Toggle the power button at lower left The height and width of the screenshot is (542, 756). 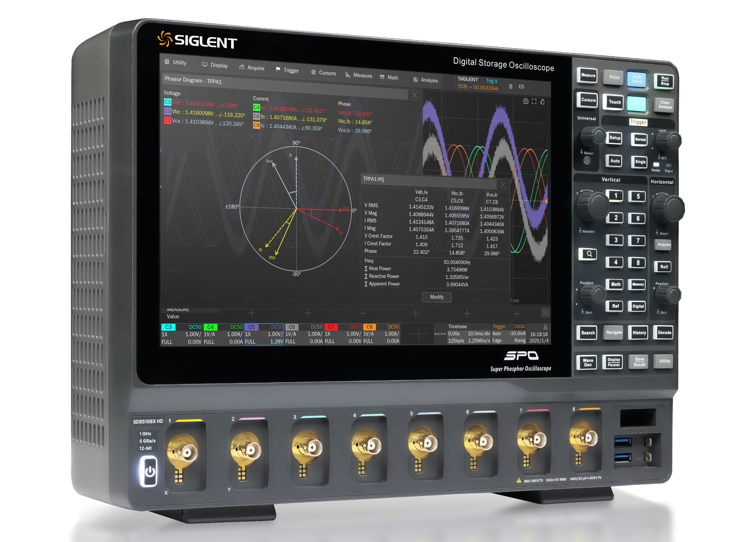(x=149, y=471)
